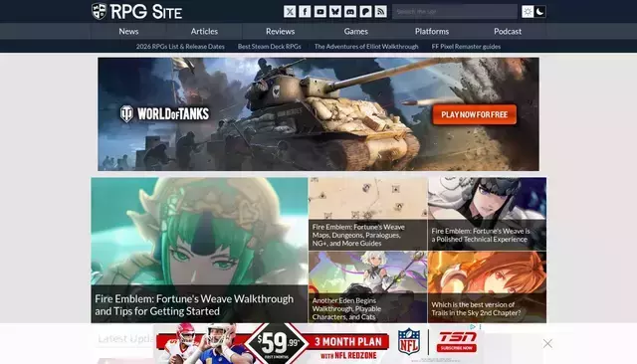Open Polished Technical Experience article
Image resolution: width=637 pixels, height=364 pixels.
click(481, 235)
